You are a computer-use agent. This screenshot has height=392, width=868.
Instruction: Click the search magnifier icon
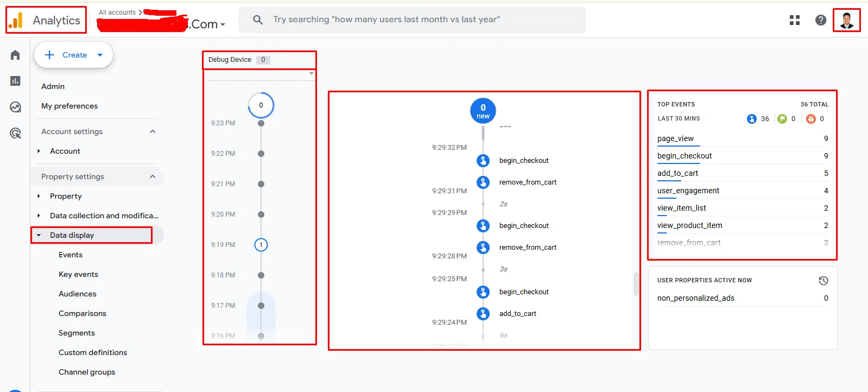click(x=258, y=20)
